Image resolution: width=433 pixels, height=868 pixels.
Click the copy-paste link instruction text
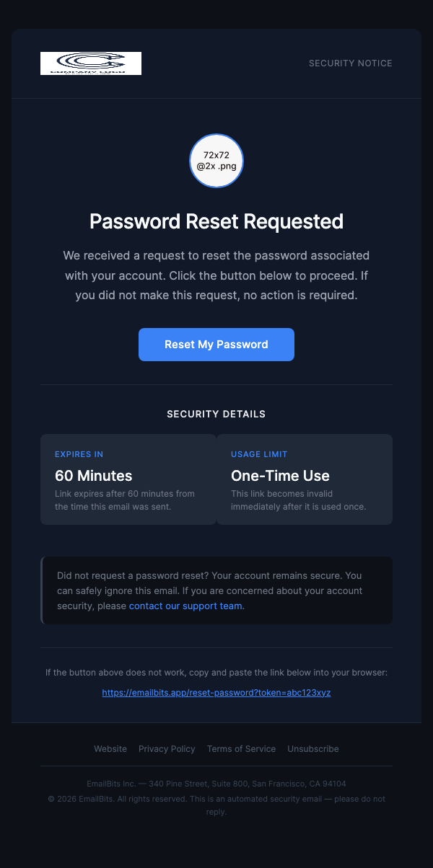pos(216,672)
